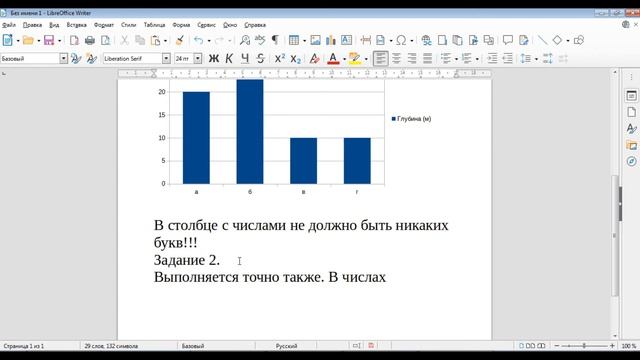
Task: Expand the Insert table dropdown arrow
Action: pyautogui.click(x=304, y=40)
